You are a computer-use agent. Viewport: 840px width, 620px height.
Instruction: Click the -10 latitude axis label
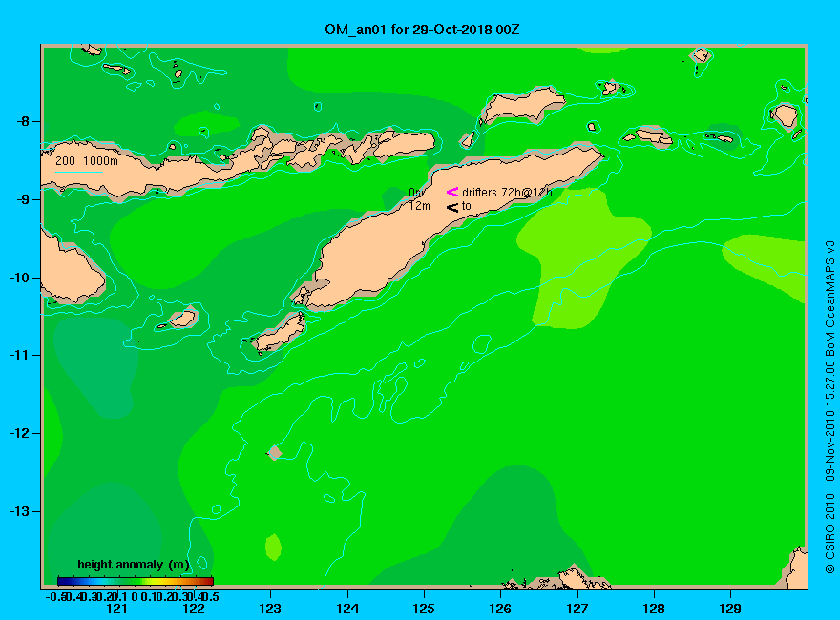pyautogui.click(x=19, y=278)
